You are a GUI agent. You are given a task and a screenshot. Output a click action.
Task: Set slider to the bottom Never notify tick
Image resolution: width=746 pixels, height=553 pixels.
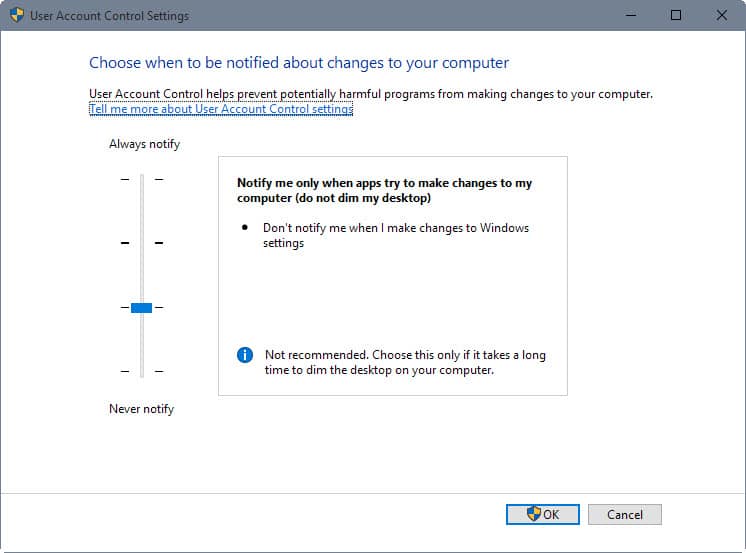(142, 371)
